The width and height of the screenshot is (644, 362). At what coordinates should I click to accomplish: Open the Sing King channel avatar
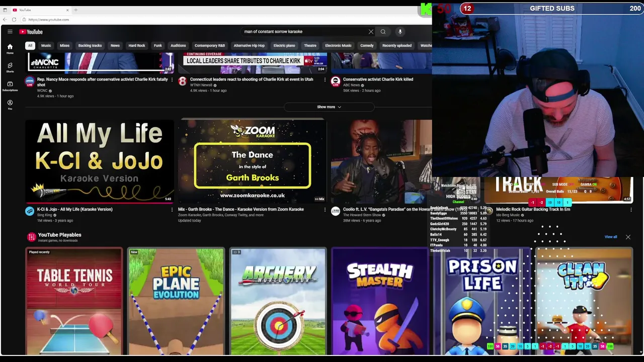click(30, 211)
